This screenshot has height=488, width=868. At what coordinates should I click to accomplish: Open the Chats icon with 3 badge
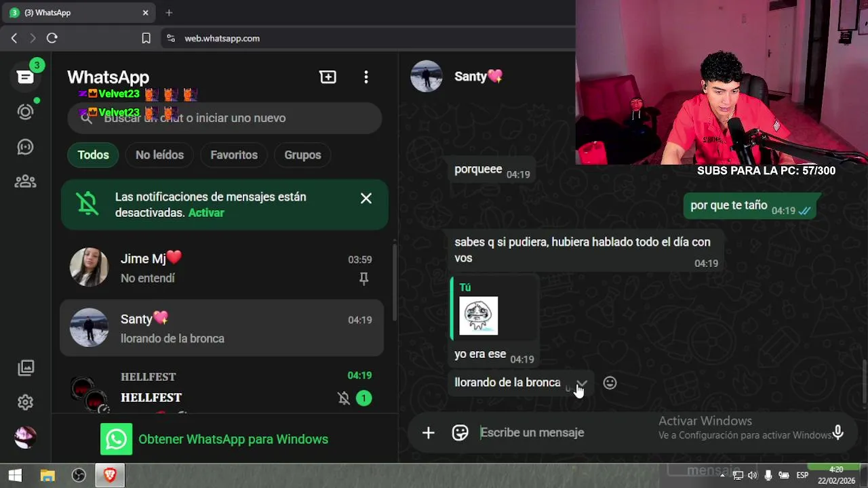pos(26,77)
